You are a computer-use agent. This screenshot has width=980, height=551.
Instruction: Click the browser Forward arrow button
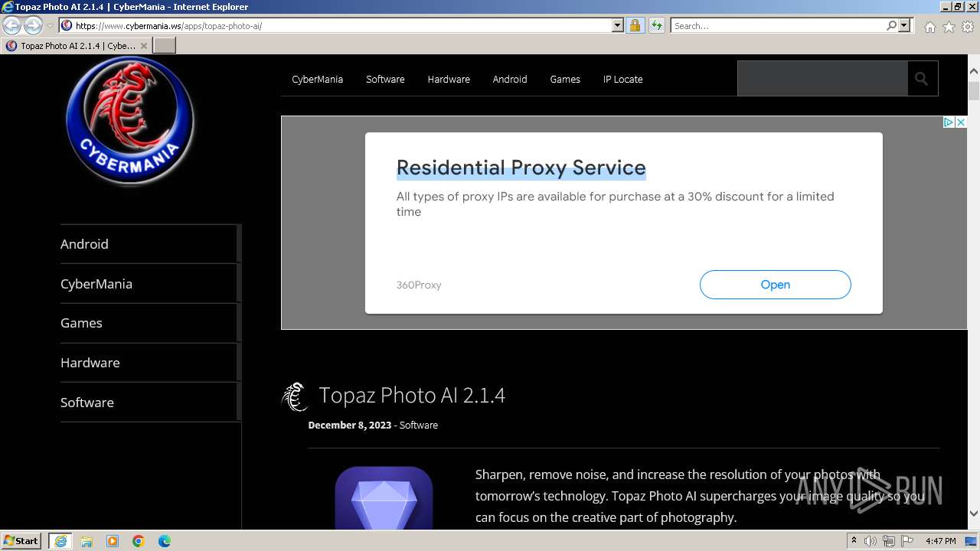click(33, 25)
